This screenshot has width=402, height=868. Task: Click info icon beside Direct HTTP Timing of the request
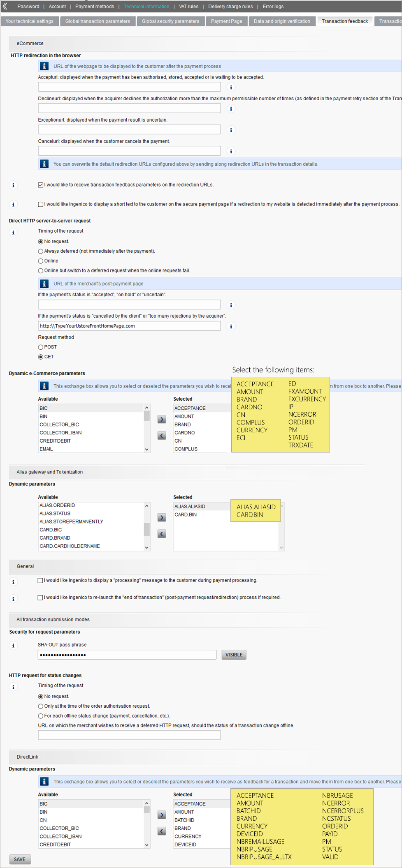point(13,232)
